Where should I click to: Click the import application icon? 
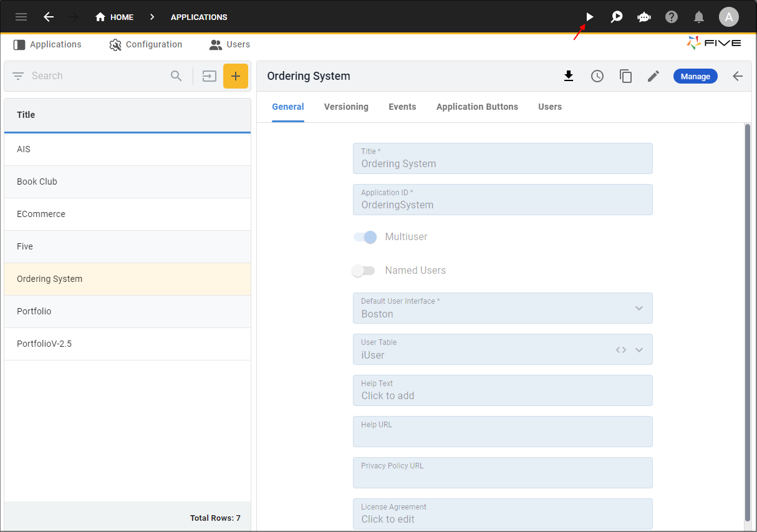click(x=209, y=76)
